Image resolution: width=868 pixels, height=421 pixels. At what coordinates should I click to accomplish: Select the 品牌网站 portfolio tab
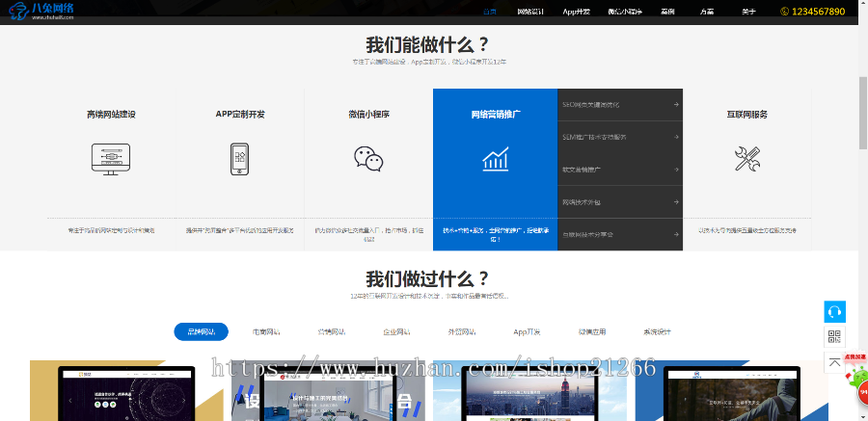pos(201,332)
